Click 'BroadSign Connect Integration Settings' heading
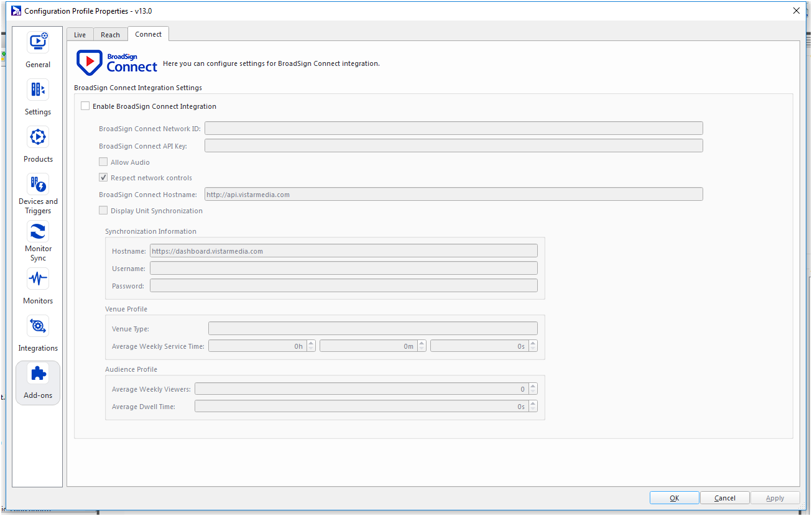812x516 pixels. 138,88
